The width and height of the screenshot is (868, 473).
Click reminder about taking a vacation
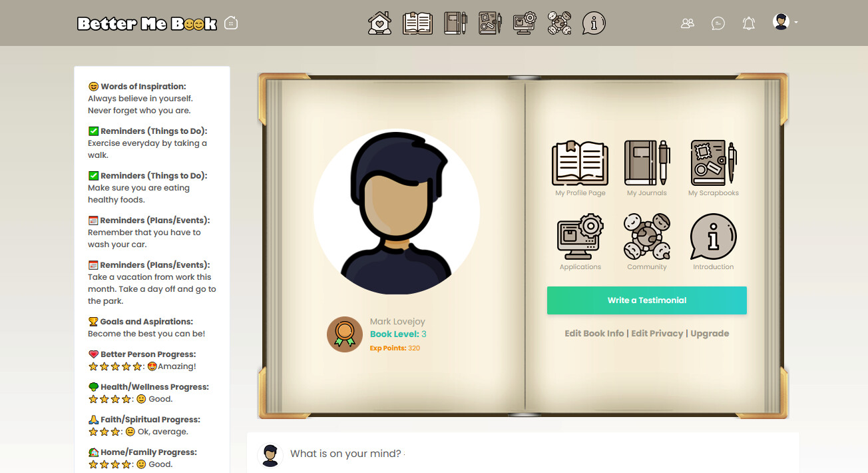[152, 289]
